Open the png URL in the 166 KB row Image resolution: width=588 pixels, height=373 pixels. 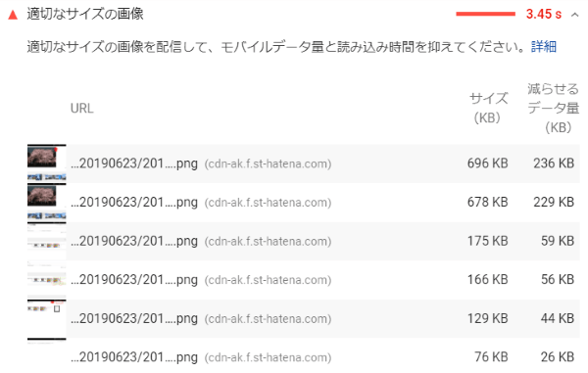[134, 280]
